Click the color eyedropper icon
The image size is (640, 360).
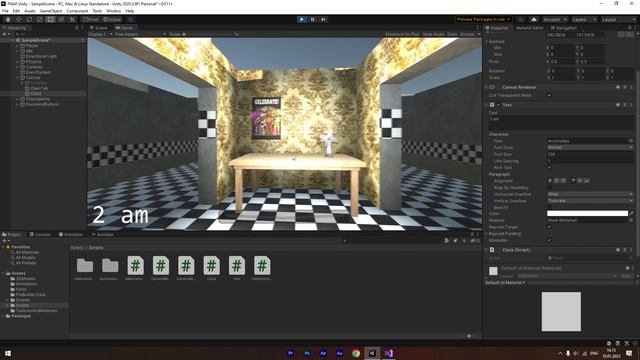pyautogui.click(x=631, y=213)
